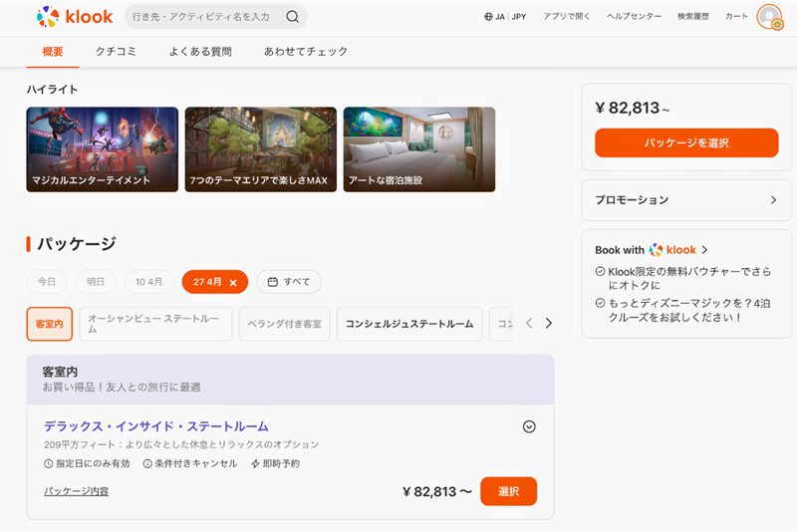Viewport: 797px width, 532px height.
Task: Open calendar with すべて date button
Action: tap(289, 282)
